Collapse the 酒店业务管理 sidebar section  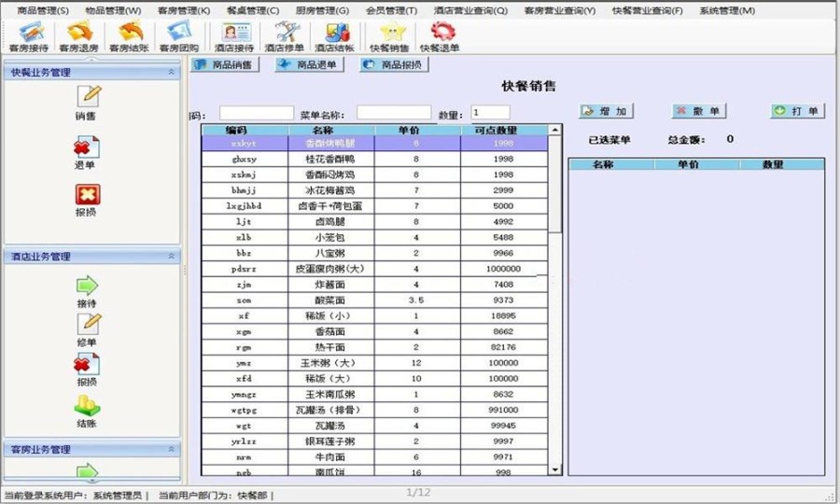click(171, 256)
